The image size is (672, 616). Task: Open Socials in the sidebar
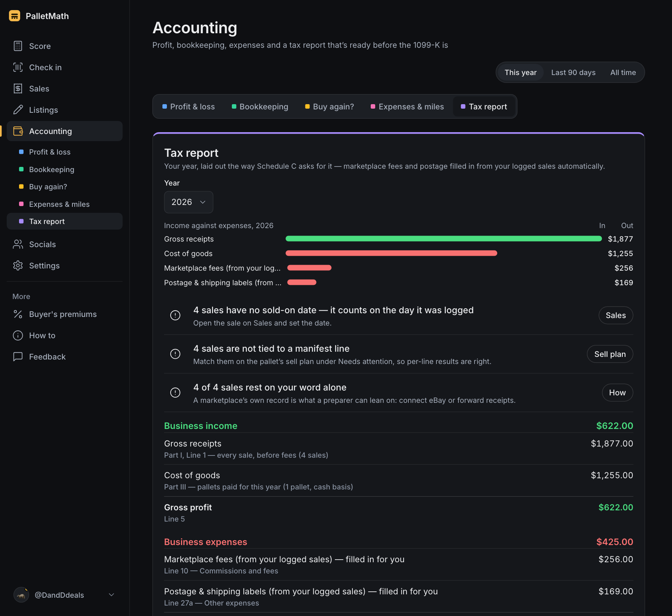point(65,244)
